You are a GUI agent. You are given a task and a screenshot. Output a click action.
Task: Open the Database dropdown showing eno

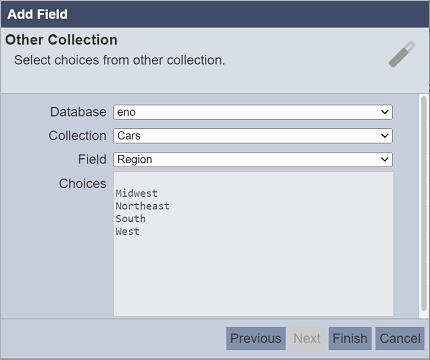coord(253,112)
